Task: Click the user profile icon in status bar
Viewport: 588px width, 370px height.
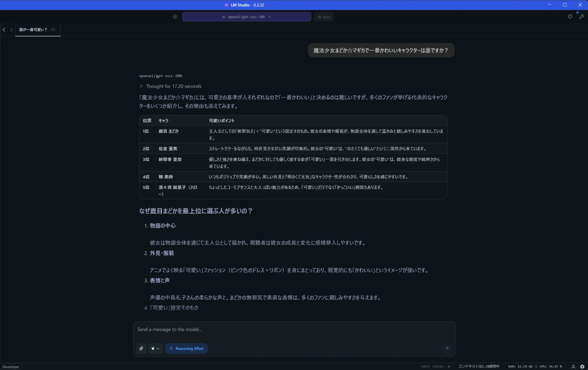Action: coord(573,366)
